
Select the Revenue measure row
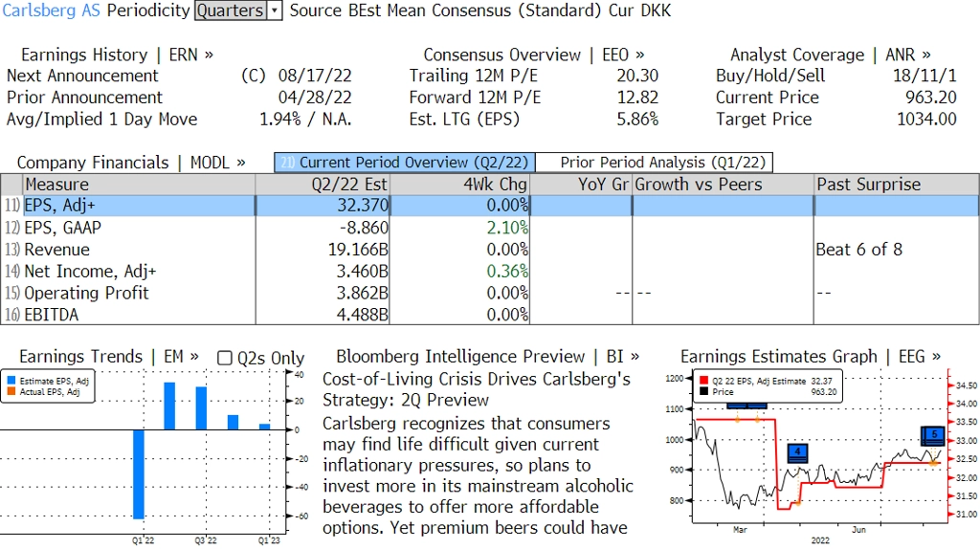coord(490,250)
